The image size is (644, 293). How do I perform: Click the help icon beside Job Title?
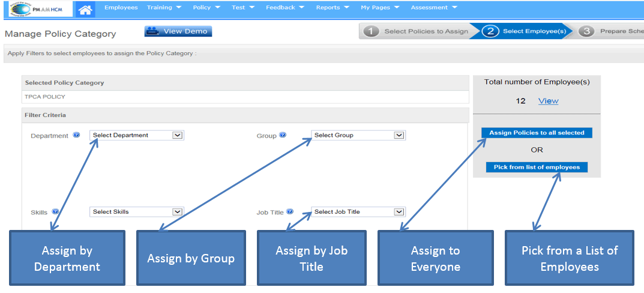(290, 212)
